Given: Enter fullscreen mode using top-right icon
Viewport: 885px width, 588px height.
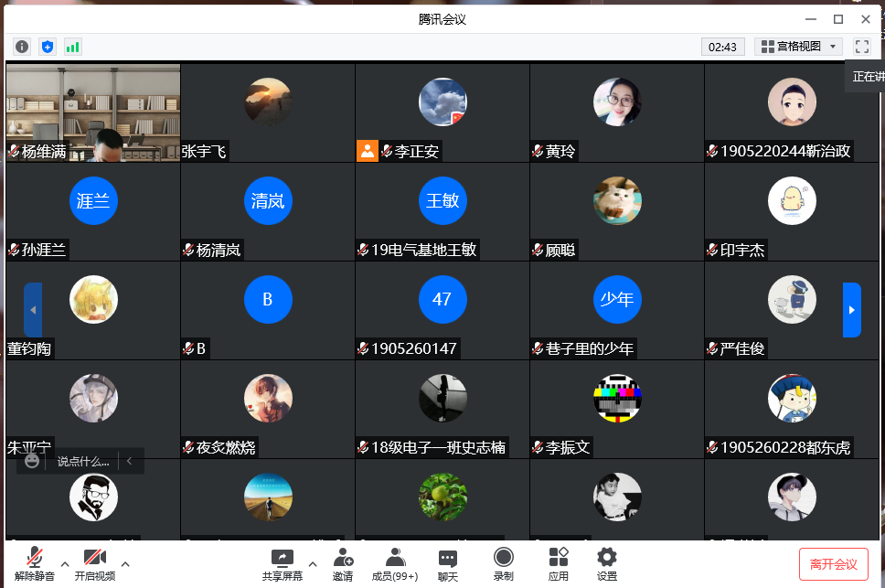Looking at the screenshot, I should pyautogui.click(x=861, y=47).
